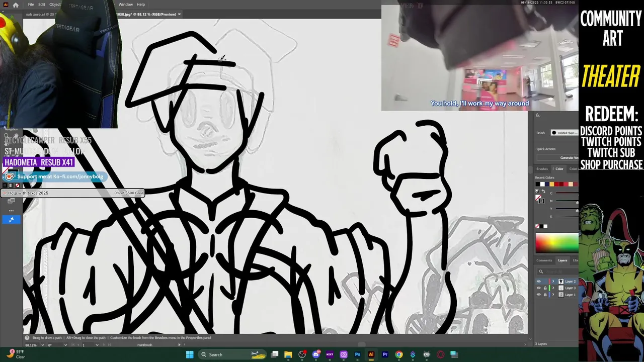
Task: Open the Object menu
Action: pyautogui.click(x=55, y=5)
